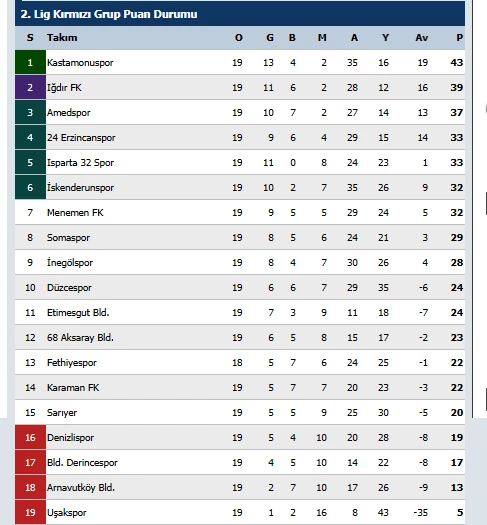This screenshot has height=525, width=487.
Task: Open Etimesgut Bld. team link
Action: pyautogui.click(x=78, y=312)
